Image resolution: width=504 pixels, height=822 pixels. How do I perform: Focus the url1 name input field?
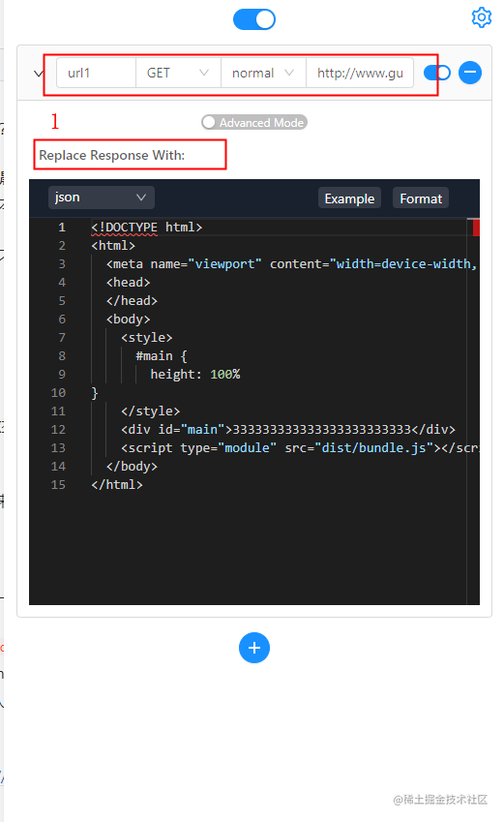tap(96, 73)
